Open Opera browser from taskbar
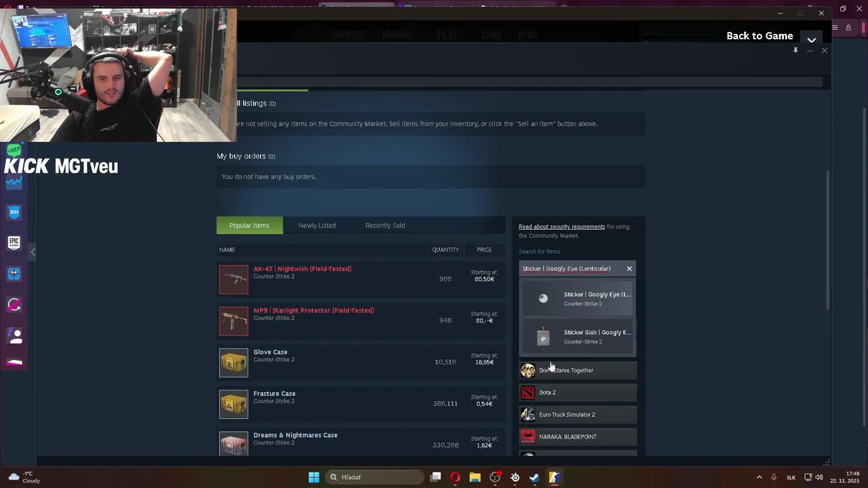The image size is (868, 488). coord(455,477)
